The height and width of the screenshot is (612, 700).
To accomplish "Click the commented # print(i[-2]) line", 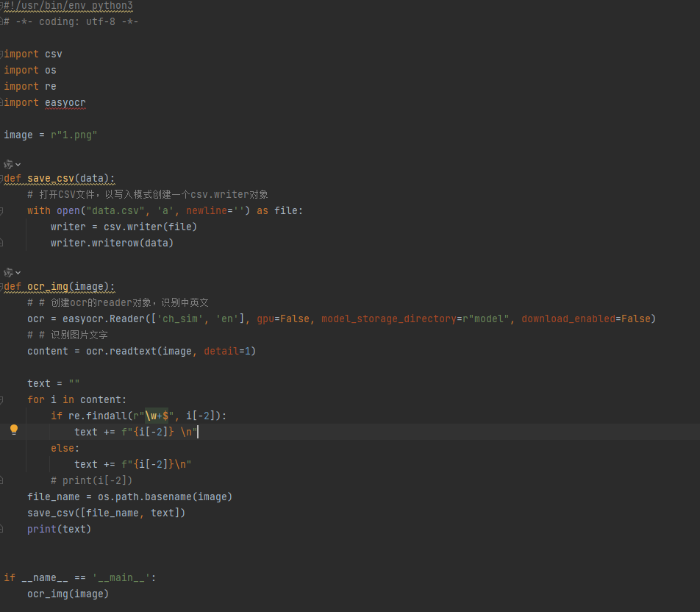I will 91,480.
